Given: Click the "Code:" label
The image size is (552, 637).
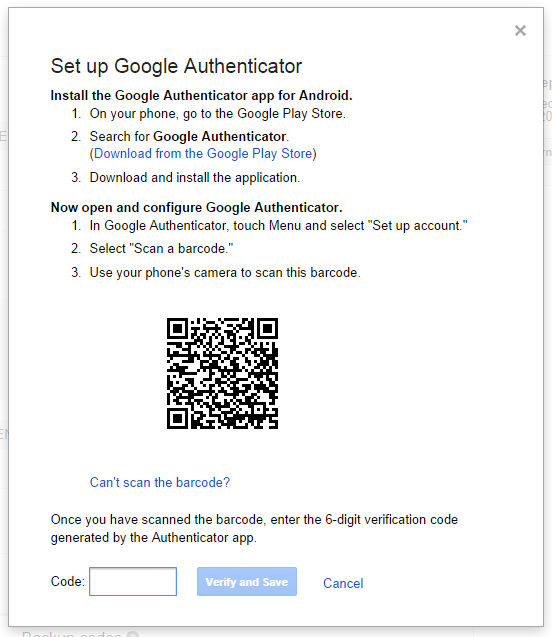Looking at the screenshot, I should [x=67, y=581].
